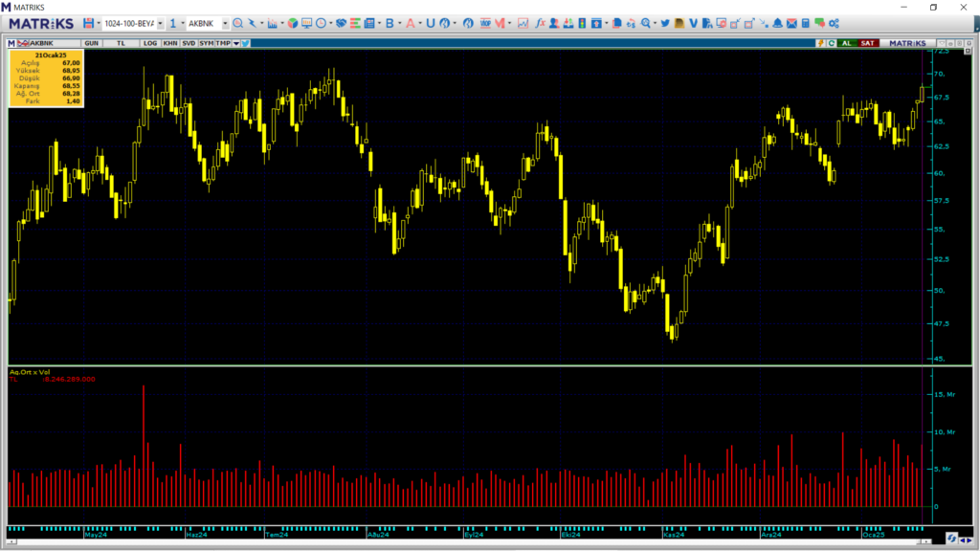Screen dimensions: 980x551
Task: Click the alarm bell icon
Action: pos(778,23)
